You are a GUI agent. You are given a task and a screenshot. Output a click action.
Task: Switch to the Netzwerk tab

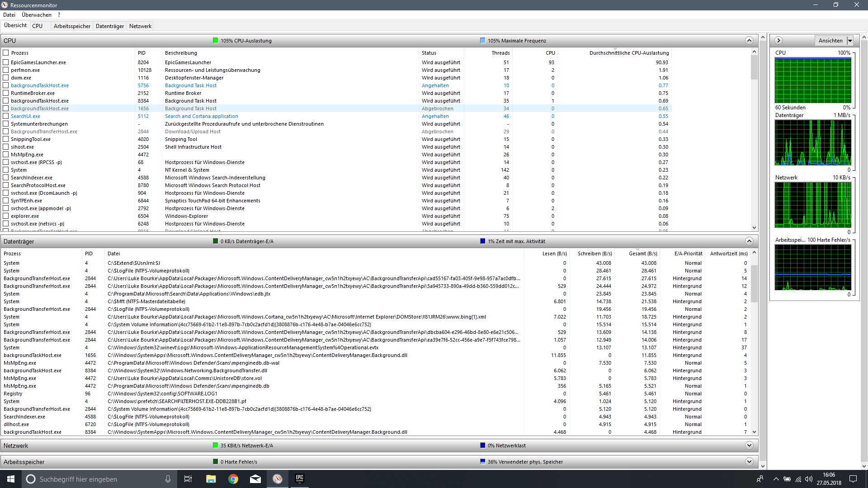[140, 26]
